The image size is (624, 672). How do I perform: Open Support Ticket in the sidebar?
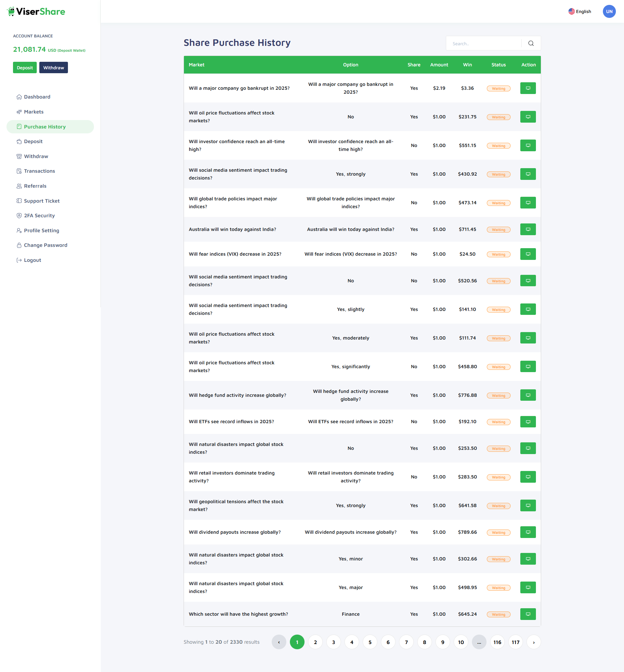(x=42, y=201)
